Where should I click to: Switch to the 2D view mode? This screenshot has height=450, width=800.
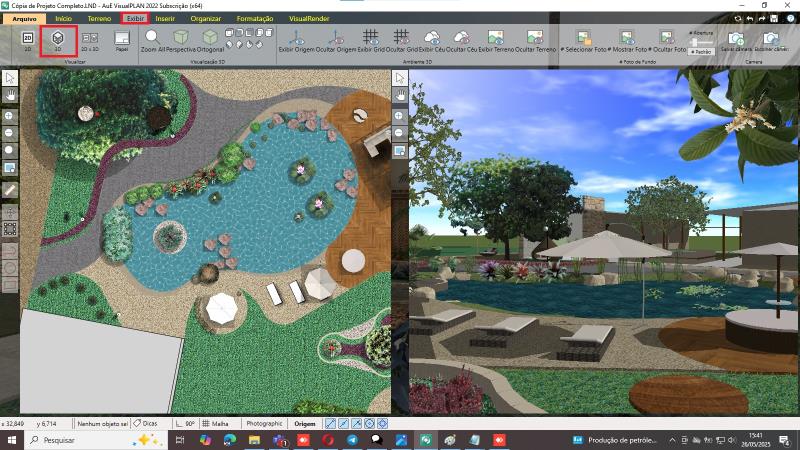28,39
